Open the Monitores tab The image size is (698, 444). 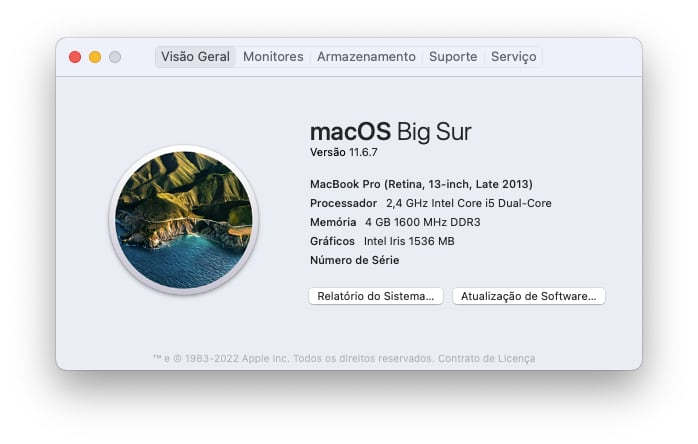(273, 57)
